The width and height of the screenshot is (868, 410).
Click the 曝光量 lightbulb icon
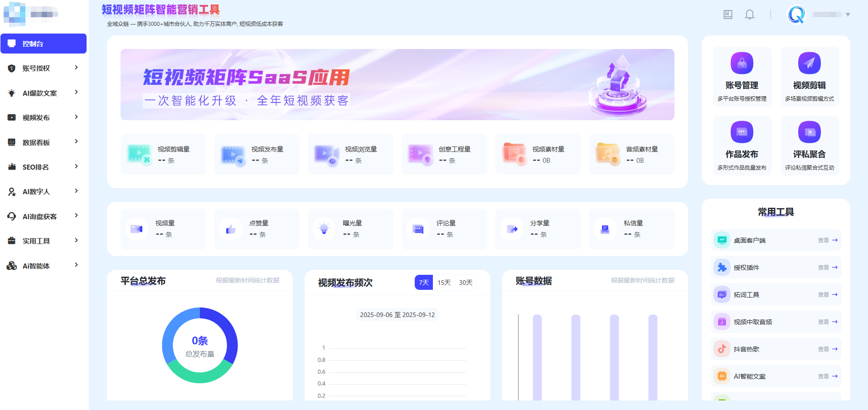click(x=324, y=229)
